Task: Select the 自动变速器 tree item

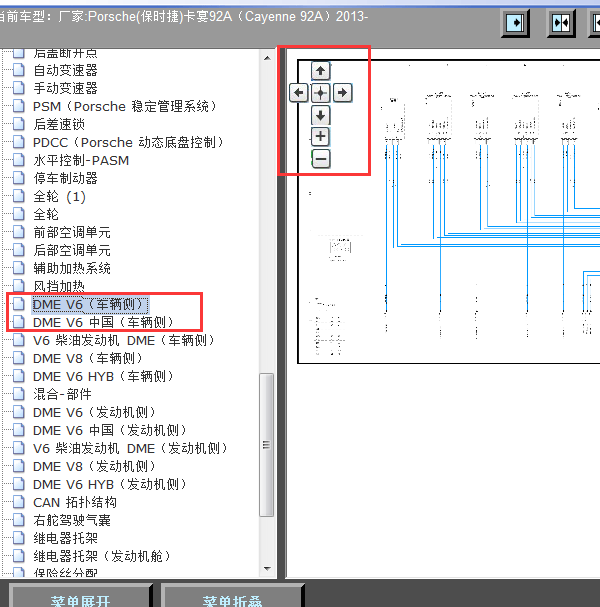Action: coord(65,70)
